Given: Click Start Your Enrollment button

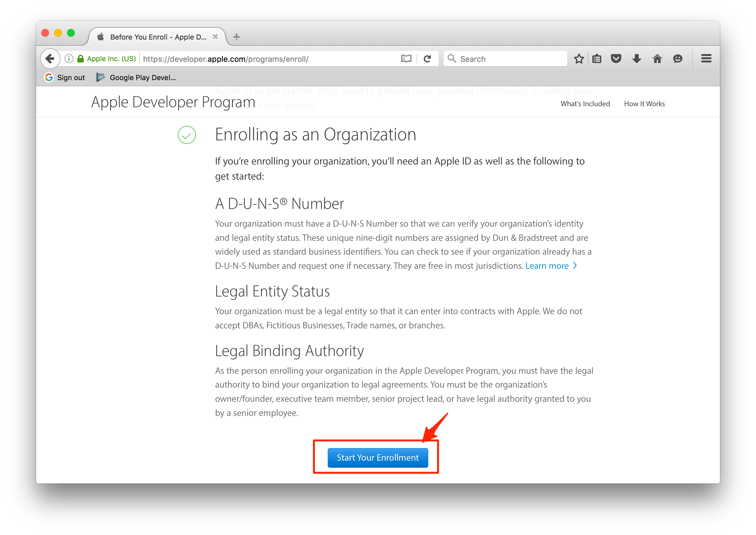Looking at the screenshot, I should (x=377, y=457).
